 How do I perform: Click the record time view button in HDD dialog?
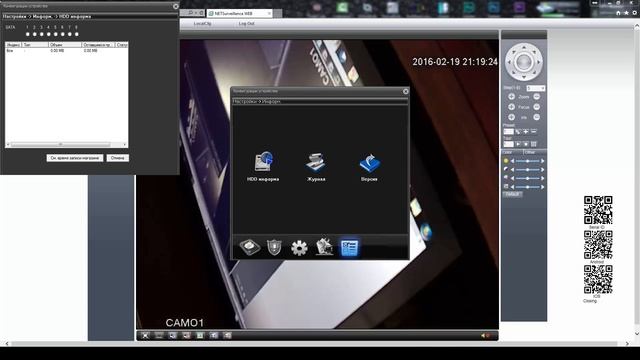pos(75,158)
